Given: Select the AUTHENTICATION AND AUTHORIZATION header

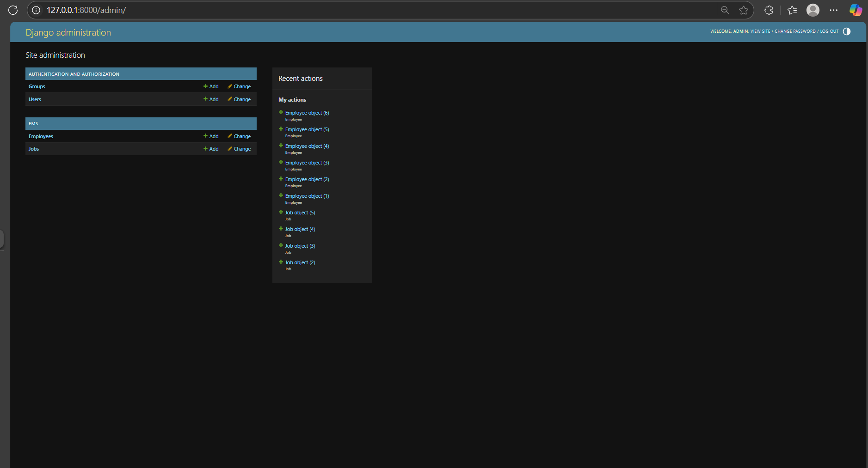Looking at the screenshot, I should point(74,73).
